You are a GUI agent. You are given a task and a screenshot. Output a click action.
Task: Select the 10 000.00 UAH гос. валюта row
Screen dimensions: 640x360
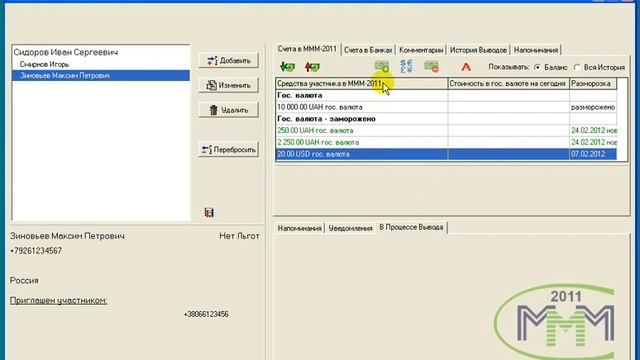click(x=446, y=107)
